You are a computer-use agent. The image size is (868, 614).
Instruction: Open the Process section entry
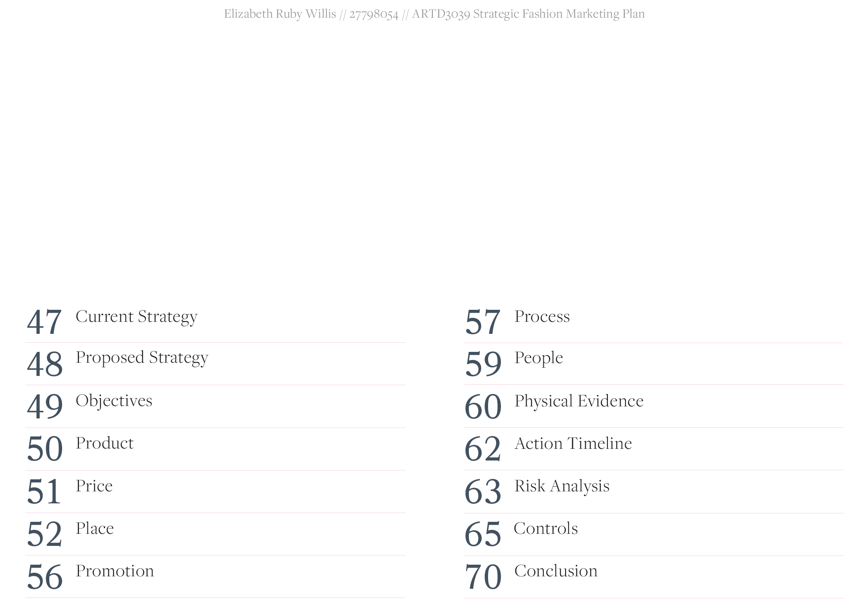542,316
